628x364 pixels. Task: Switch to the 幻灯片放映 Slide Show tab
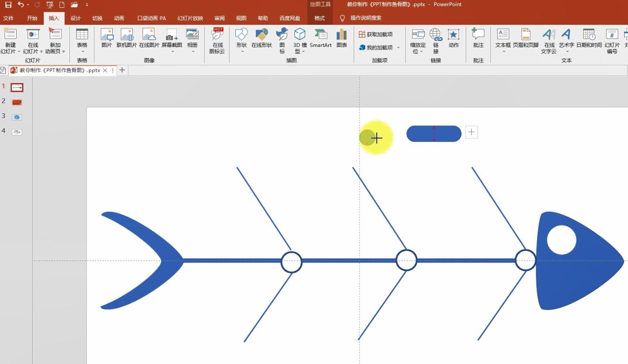tap(190, 18)
